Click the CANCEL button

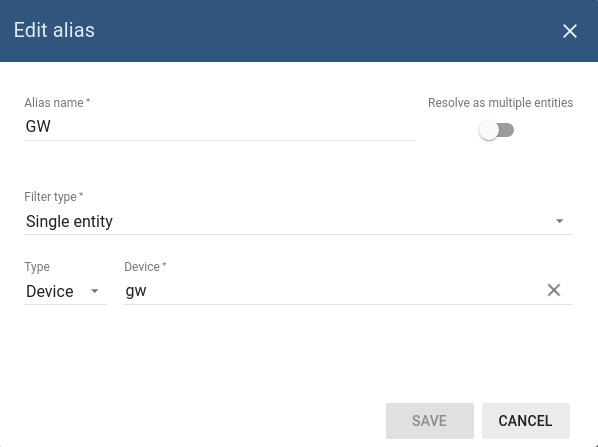tap(526, 421)
